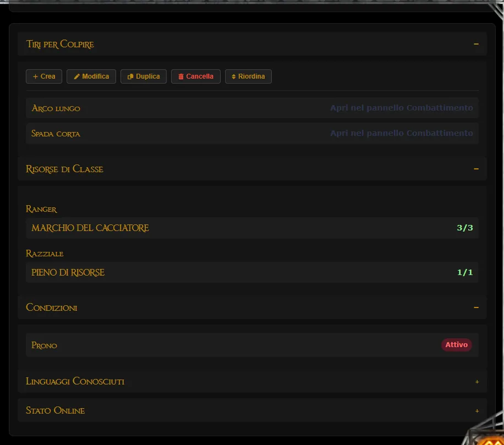Select the Spada Corta attack name

56,133
